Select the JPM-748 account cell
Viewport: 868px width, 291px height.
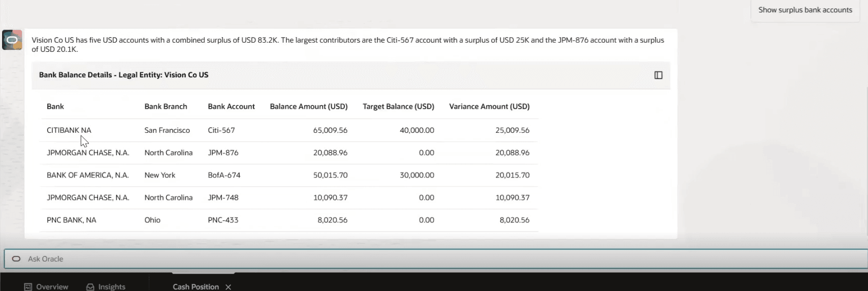pyautogui.click(x=223, y=197)
